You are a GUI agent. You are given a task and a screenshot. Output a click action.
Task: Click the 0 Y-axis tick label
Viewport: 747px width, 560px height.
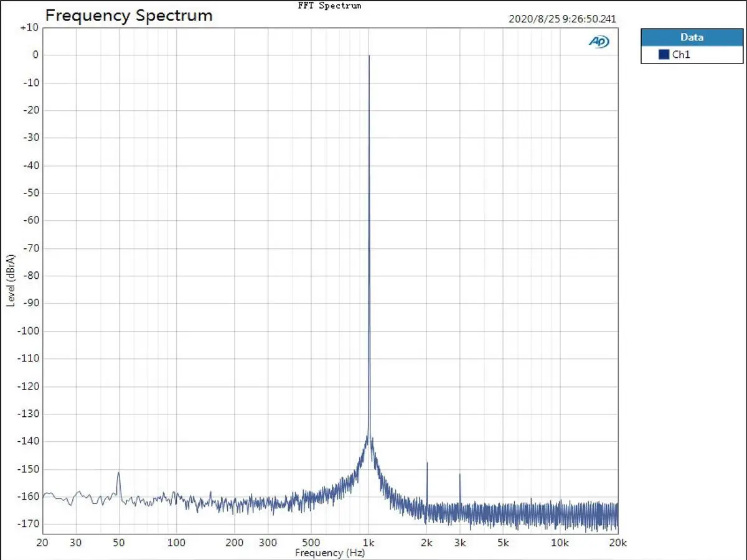35,55
